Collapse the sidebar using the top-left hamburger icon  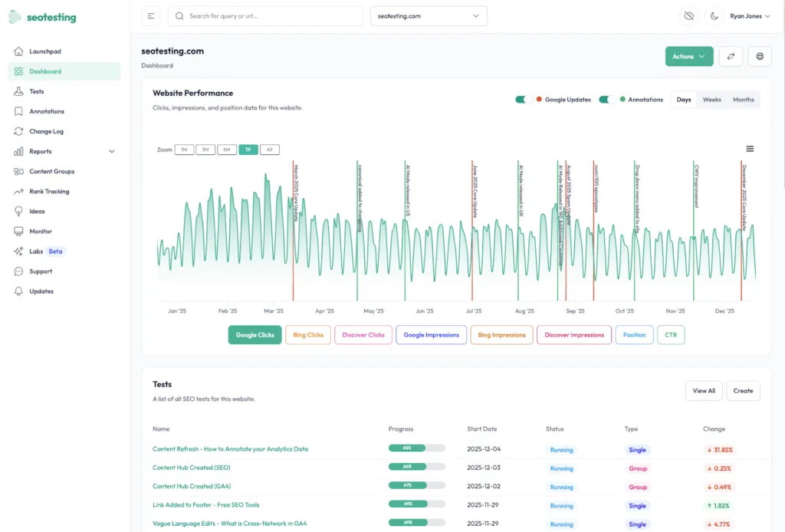[x=151, y=15]
